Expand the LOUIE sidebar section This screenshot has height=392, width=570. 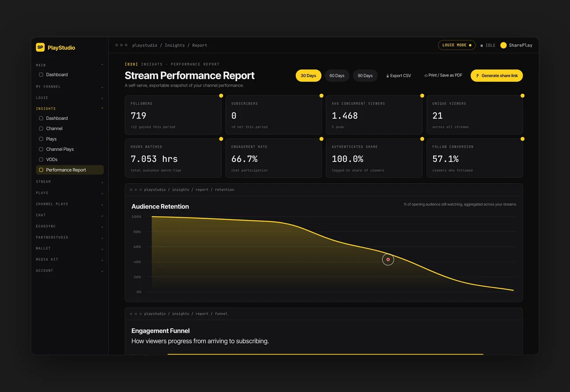tap(69, 98)
